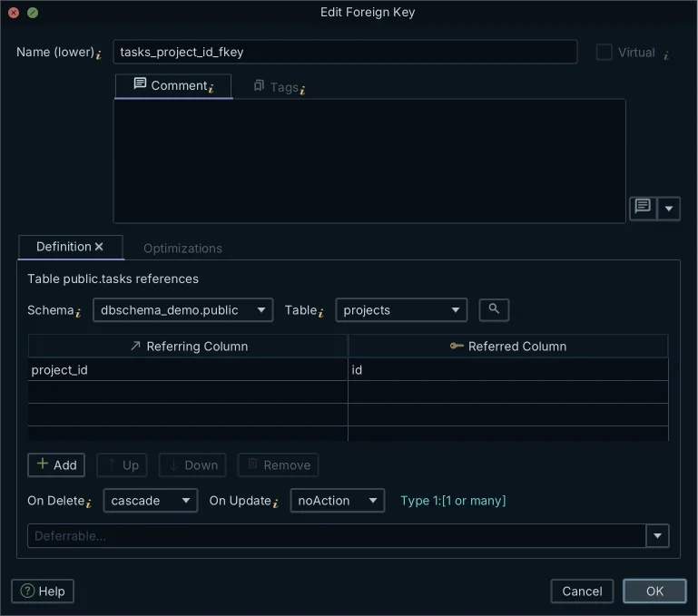Open the Schema dbschema_demo.public dropdown

(183, 309)
